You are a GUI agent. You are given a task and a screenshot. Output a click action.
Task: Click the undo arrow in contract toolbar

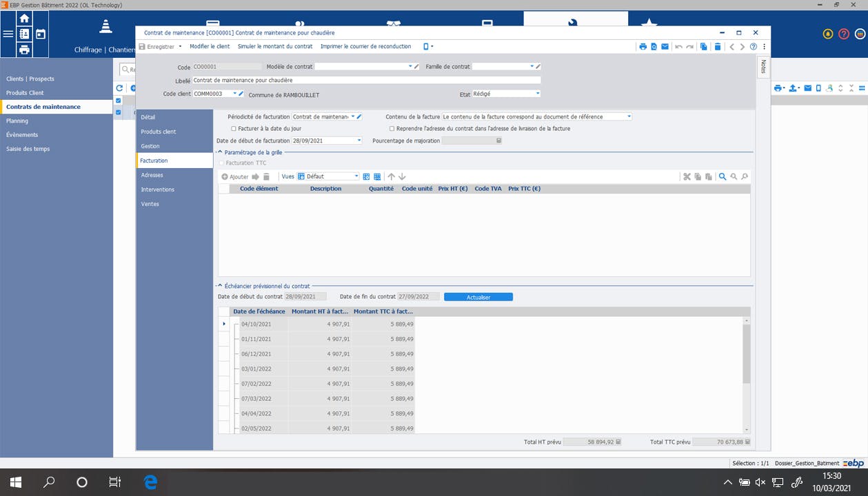(x=678, y=47)
